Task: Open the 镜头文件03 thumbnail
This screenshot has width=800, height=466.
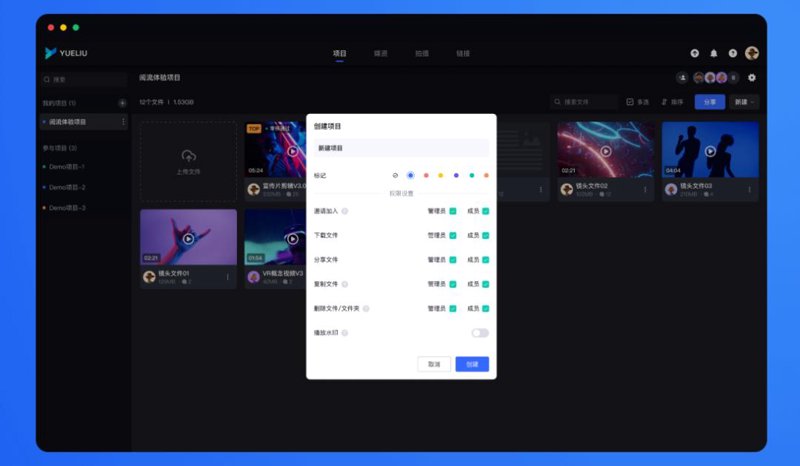Action: (710, 150)
